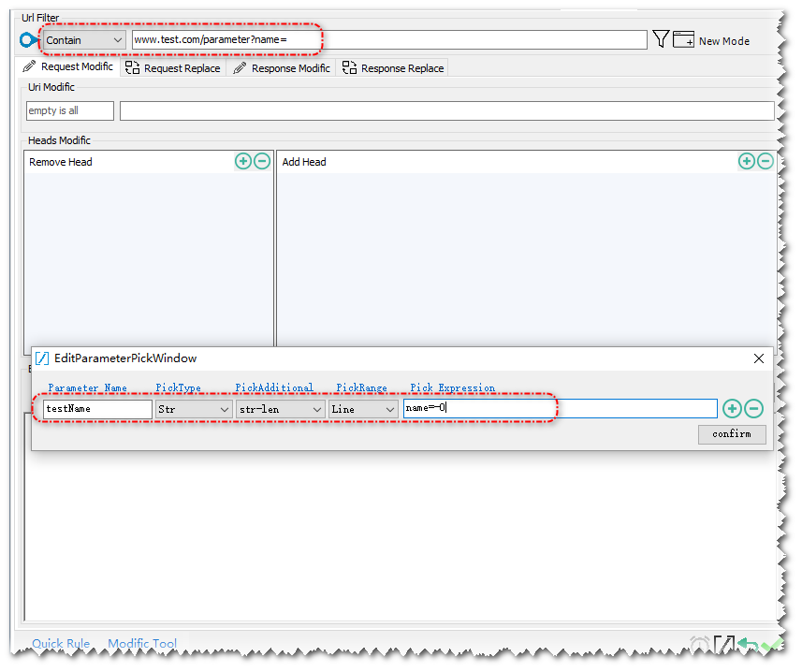Click the PickRange column label
Image resolution: width=802 pixels, height=672 pixels.
point(361,387)
